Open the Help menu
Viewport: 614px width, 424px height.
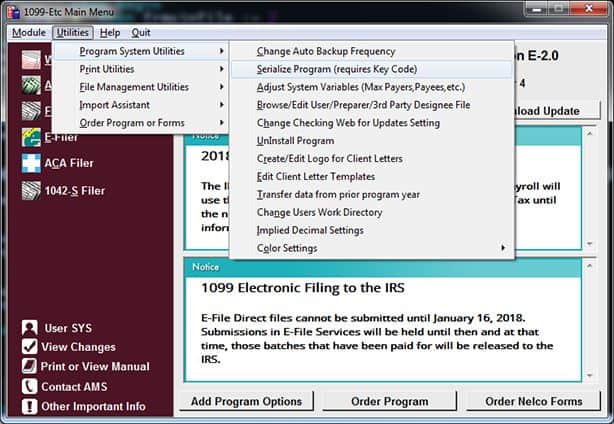(x=110, y=32)
